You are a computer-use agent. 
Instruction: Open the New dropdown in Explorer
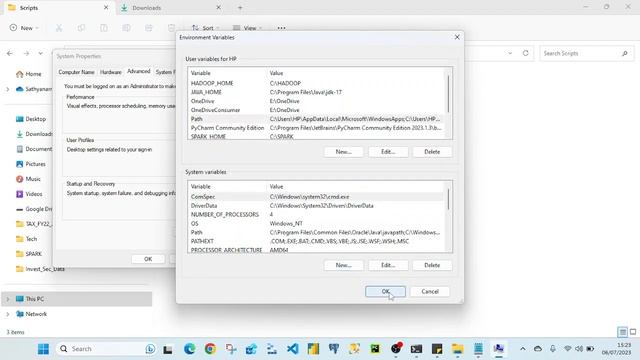24,28
